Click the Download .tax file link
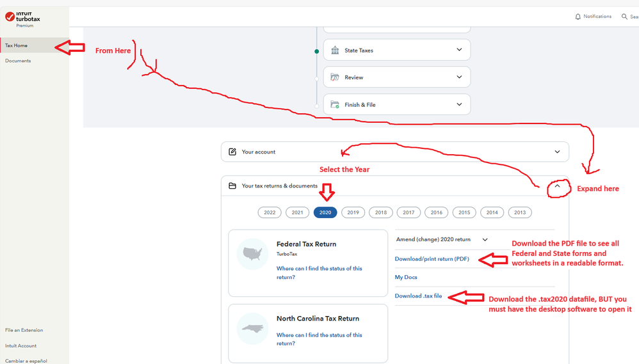Image resolution: width=639 pixels, height=364 pixels. coord(418,296)
